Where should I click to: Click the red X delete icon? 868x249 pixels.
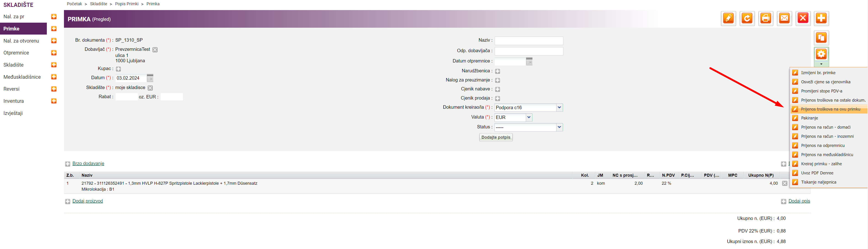coord(803,19)
